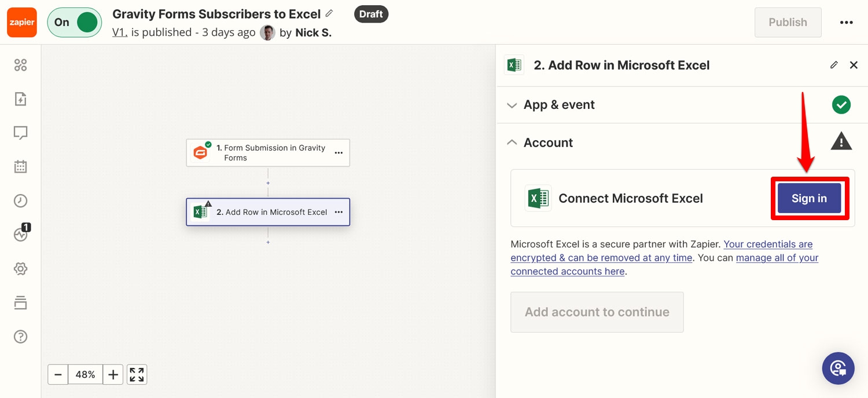
Task: Close the step editor panel
Action: click(x=854, y=65)
